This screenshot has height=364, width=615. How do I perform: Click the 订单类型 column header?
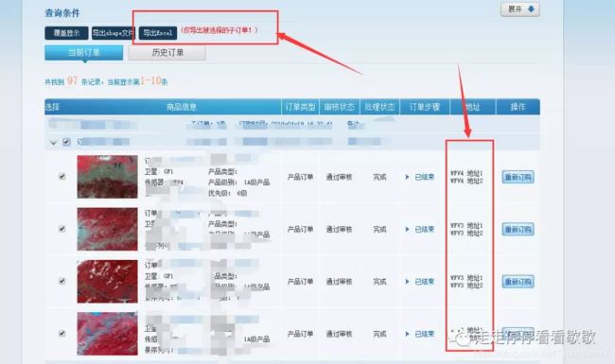coord(301,107)
